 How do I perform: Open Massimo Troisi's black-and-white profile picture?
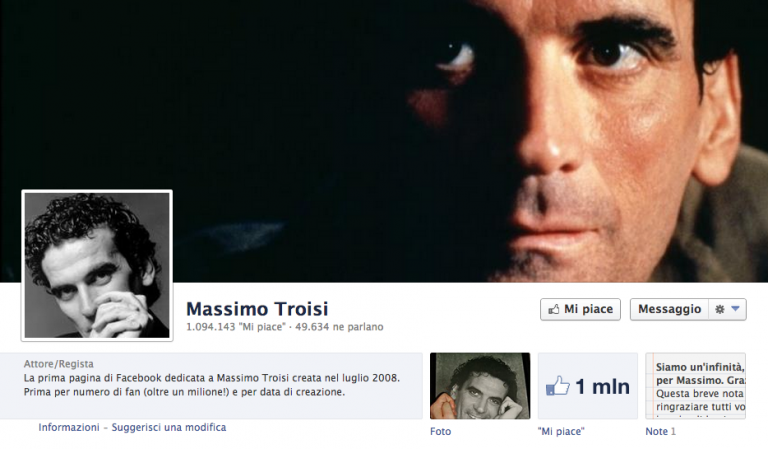coord(97,265)
